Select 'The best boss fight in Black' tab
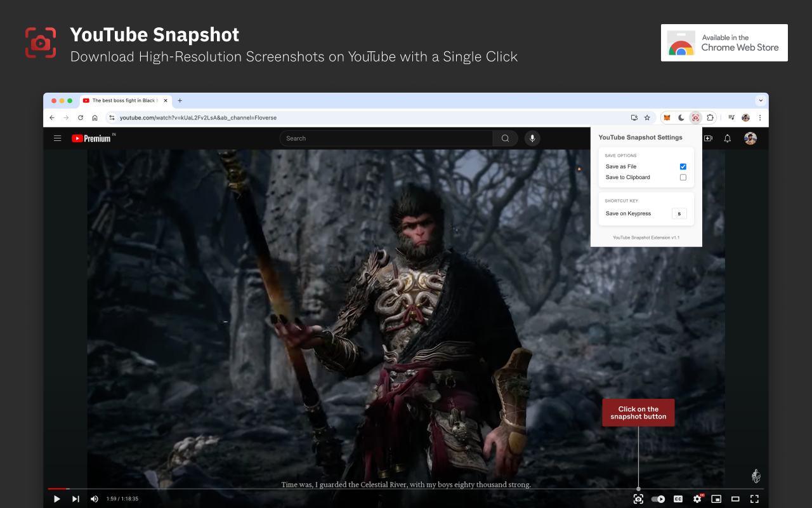Screen dimensions: 812x508 click(124, 100)
